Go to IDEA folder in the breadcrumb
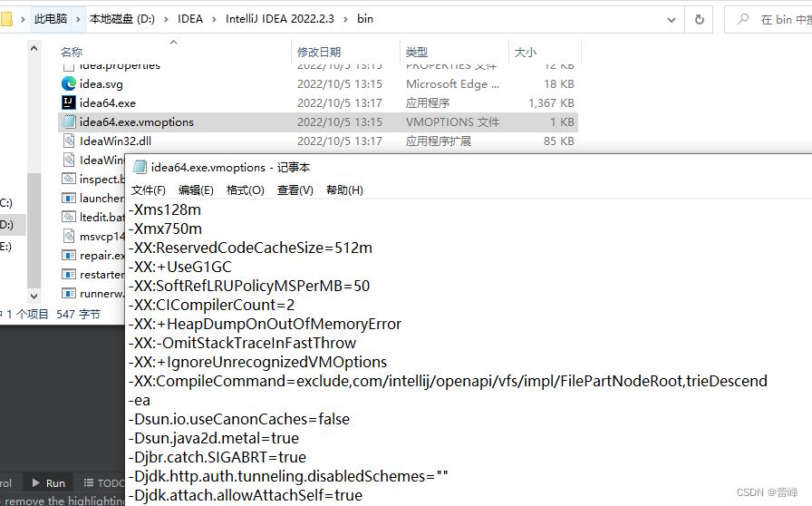The height and width of the screenshot is (506, 812). pos(190,19)
